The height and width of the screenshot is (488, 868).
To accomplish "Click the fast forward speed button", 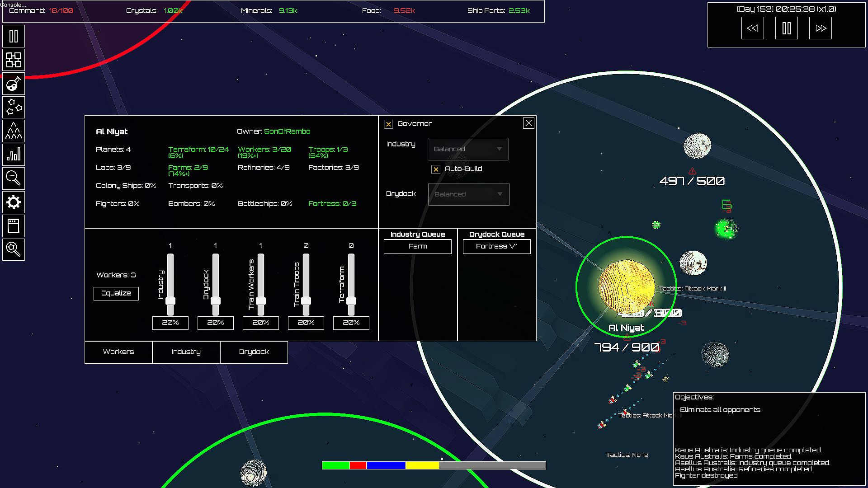I will coord(820,28).
